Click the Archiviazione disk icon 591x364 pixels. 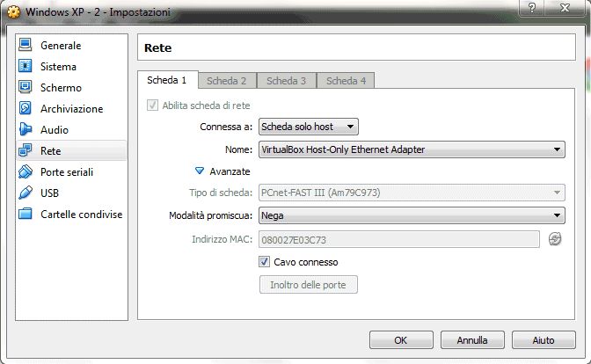[26, 108]
